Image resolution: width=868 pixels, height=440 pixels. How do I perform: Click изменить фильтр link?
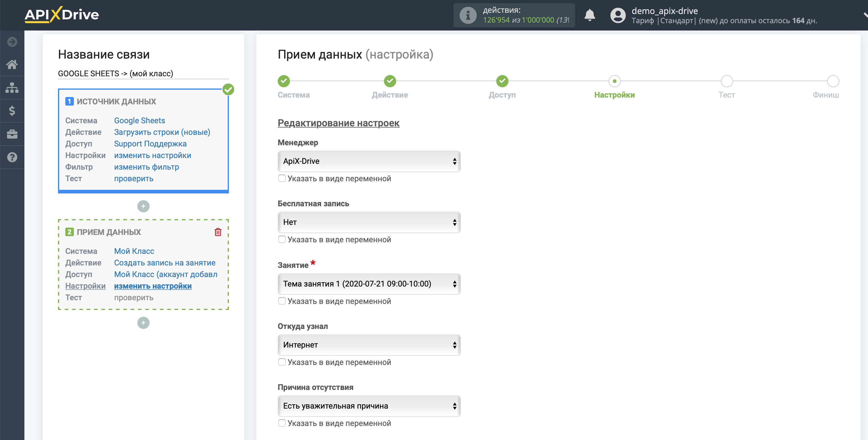[146, 167]
